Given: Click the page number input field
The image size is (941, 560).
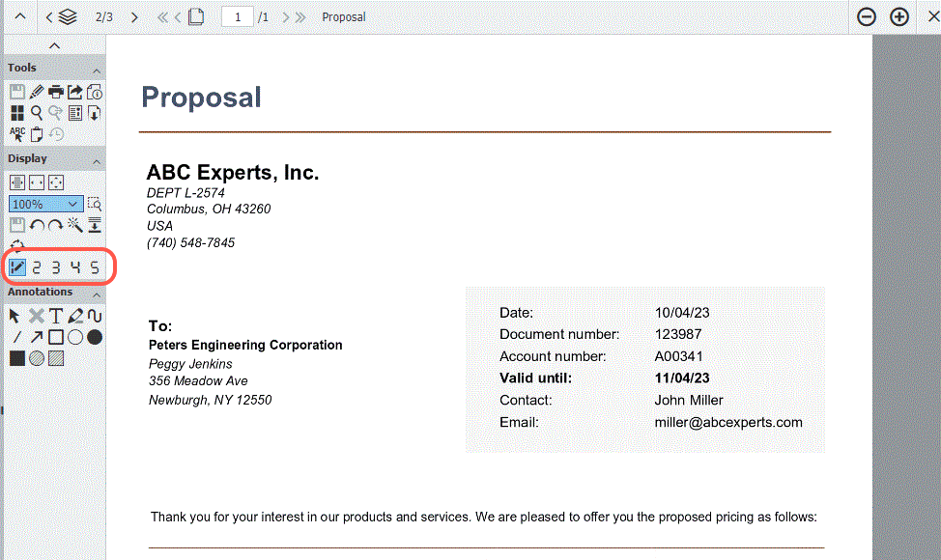Looking at the screenshot, I should pos(238,17).
